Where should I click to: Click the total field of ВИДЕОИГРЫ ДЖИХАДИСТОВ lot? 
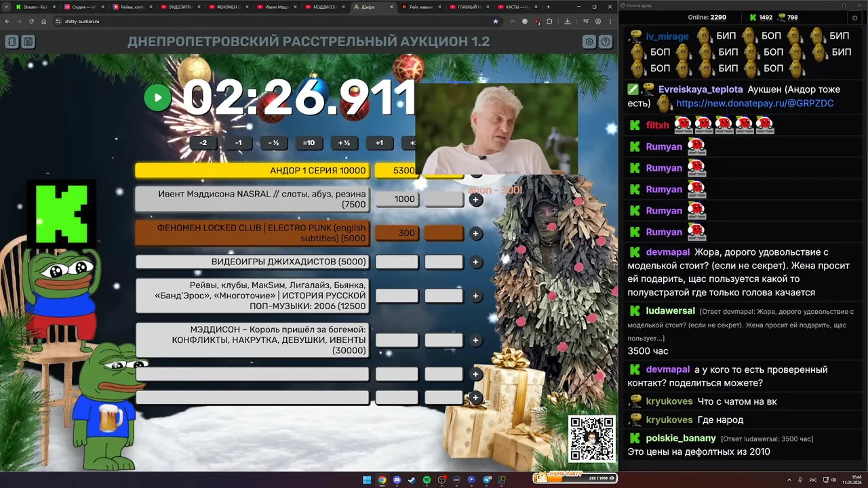397,262
